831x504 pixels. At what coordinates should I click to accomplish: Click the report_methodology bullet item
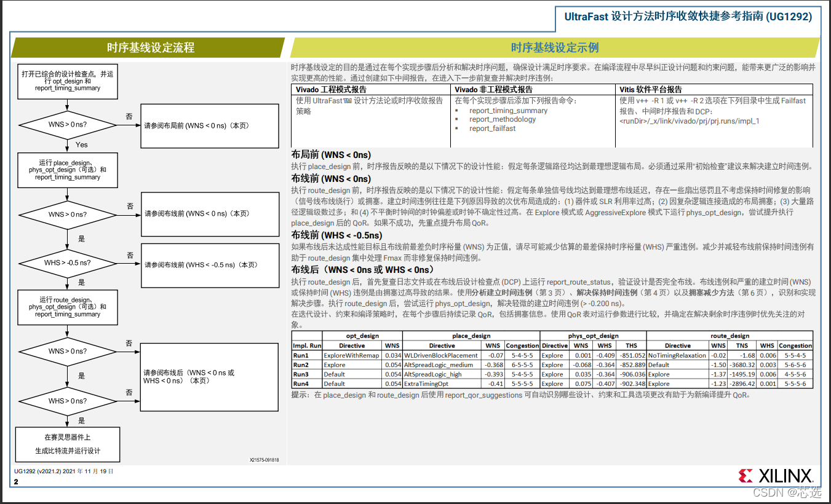pyautogui.click(x=502, y=119)
